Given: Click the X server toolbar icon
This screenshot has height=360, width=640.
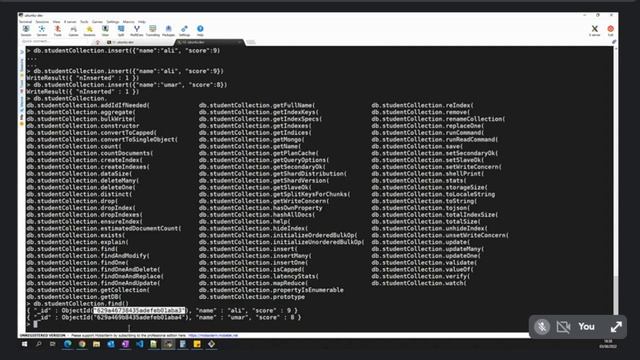Looking at the screenshot, I should pyautogui.click(x=595, y=31).
